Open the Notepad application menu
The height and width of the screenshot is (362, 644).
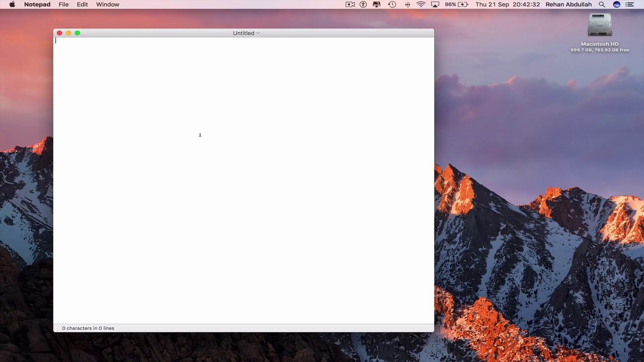click(x=37, y=5)
